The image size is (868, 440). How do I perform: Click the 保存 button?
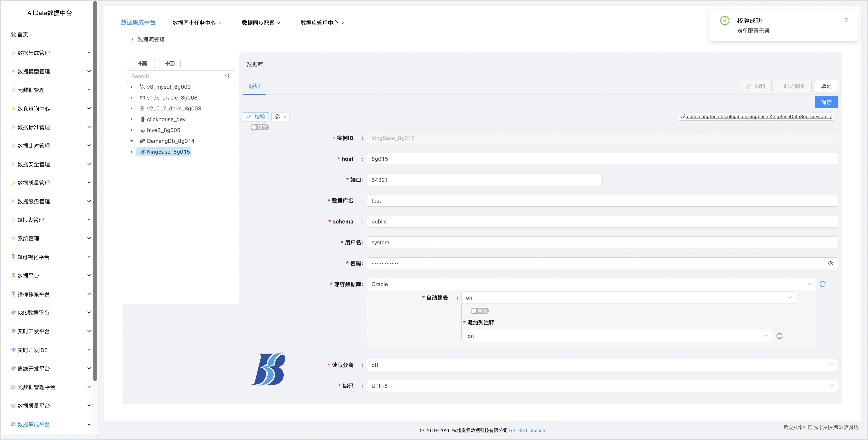point(826,102)
